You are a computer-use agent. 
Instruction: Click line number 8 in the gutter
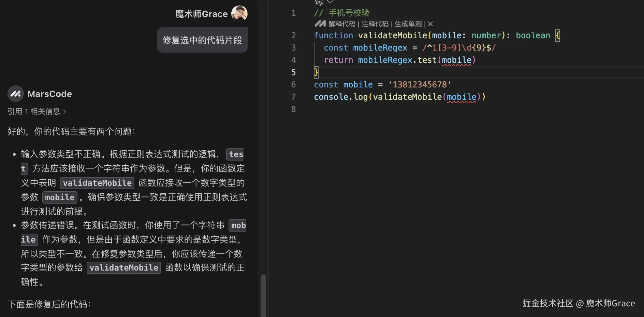293,109
